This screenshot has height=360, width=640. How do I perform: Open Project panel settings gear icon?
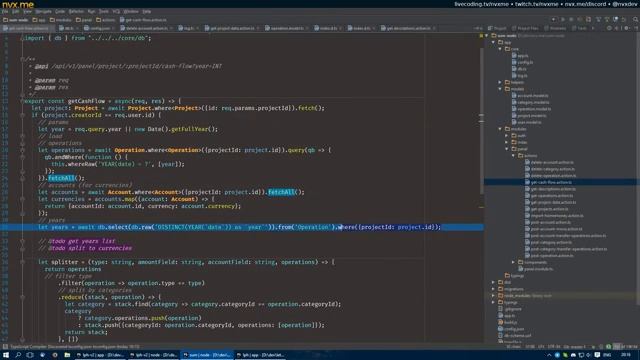pyautogui.click(x=626, y=28)
